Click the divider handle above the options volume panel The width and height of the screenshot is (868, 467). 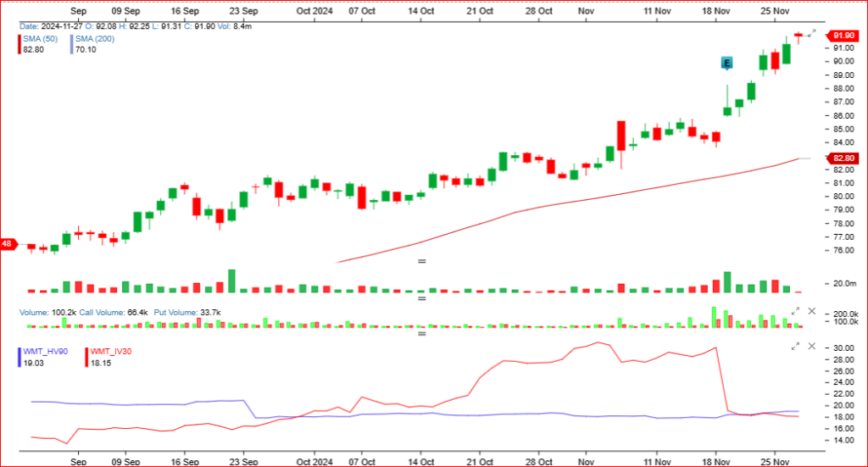pyautogui.click(x=422, y=298)
